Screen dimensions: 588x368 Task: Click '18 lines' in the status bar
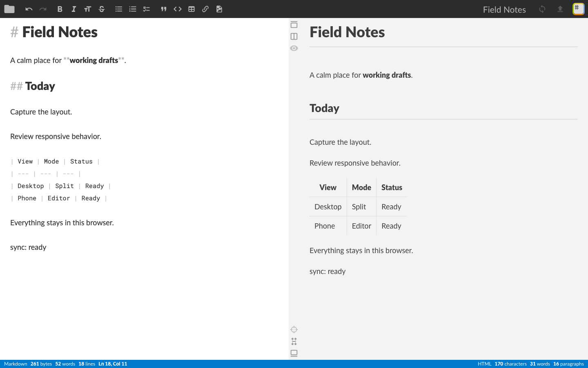pyautogui.click(x=87, y=364)
